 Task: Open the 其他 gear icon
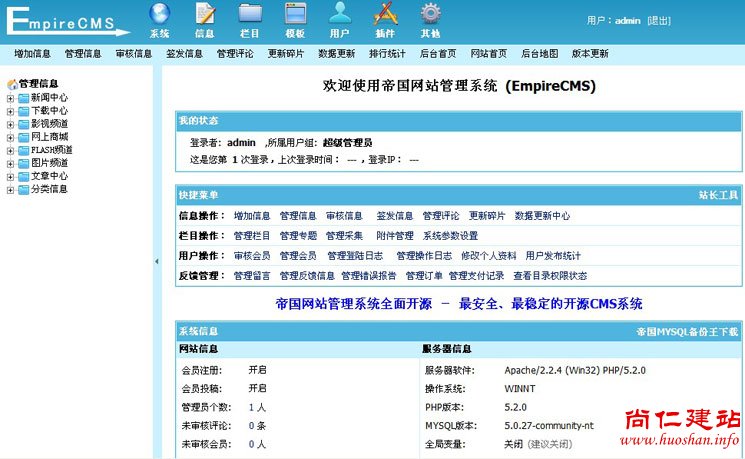[x=430, y=14]
